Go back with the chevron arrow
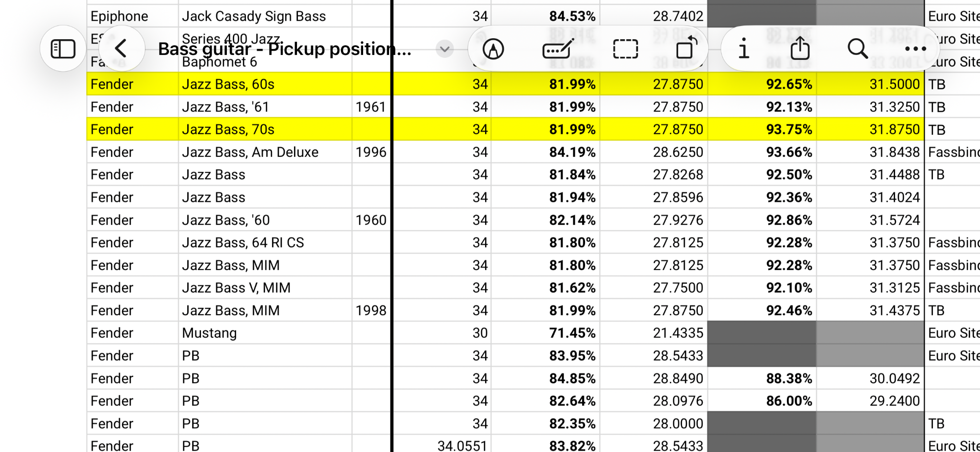Screen dimensions: 980x452 click(x=121, y=49)
